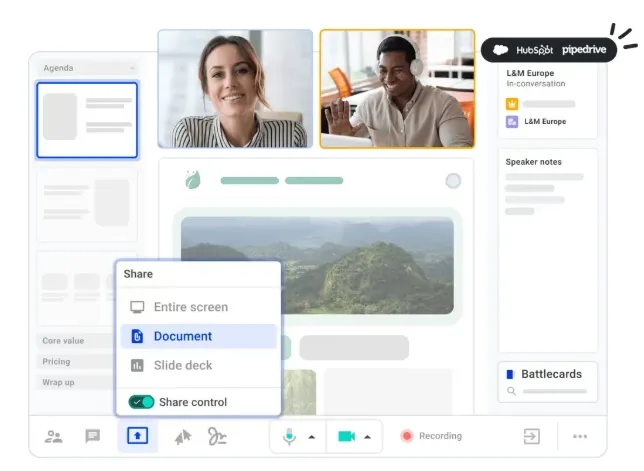Click the Salesforce cloud icon
The width and height of the screenshot is (644, 471).
click(500, 50)
